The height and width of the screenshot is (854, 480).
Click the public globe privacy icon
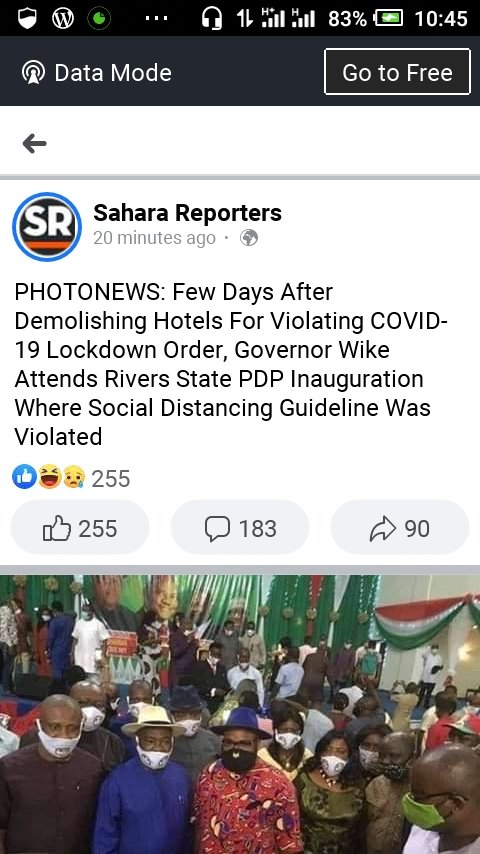[249, 238]
